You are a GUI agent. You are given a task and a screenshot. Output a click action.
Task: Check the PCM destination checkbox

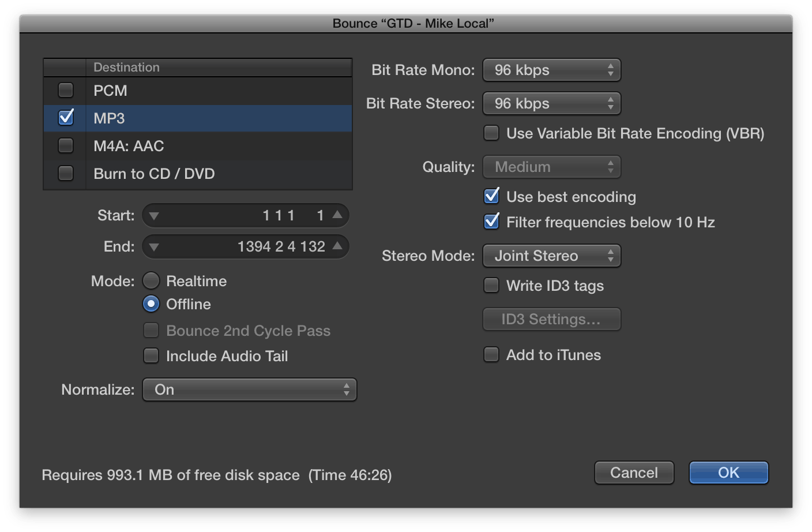click(66, 90)
